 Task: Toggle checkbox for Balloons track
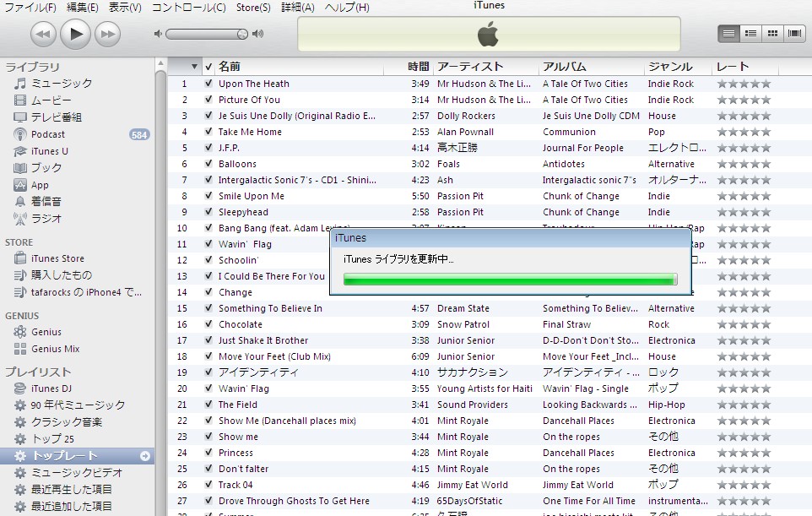click(208, 164)
